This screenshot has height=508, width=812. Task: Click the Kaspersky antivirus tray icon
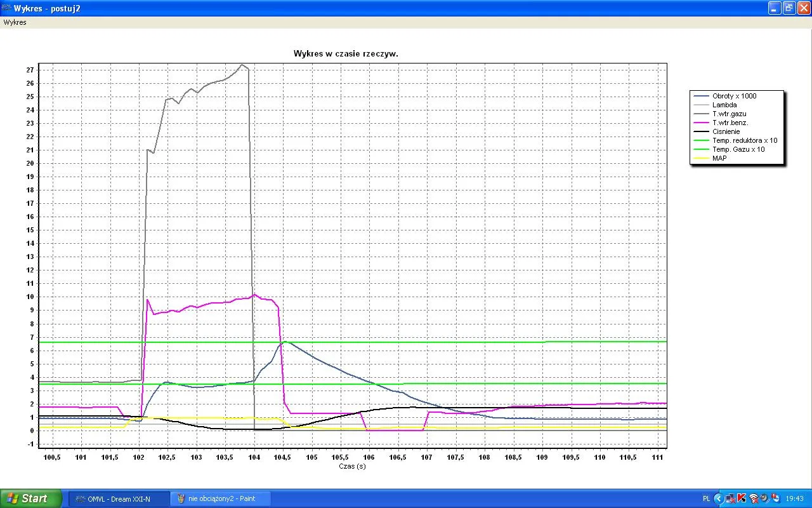click(x=741, y=498)
